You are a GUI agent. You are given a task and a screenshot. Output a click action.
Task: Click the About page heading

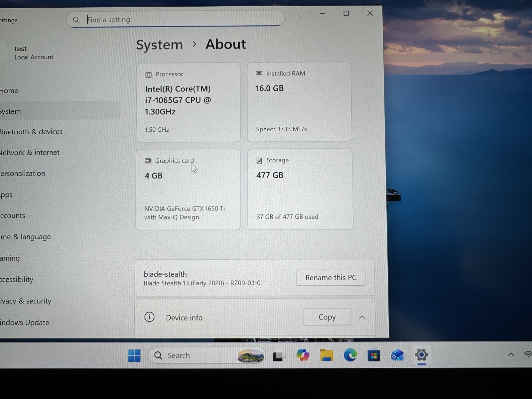tap(226, 44)
